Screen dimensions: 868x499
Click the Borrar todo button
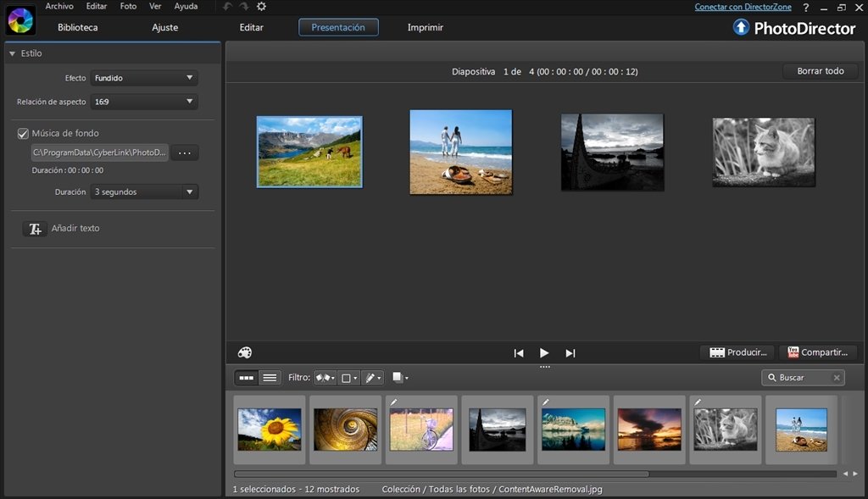[821, 71]
